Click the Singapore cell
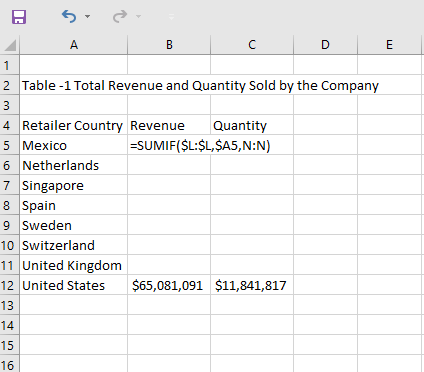Screen dimensions: 424x372 pyautogui.click(x=74, y=185)
